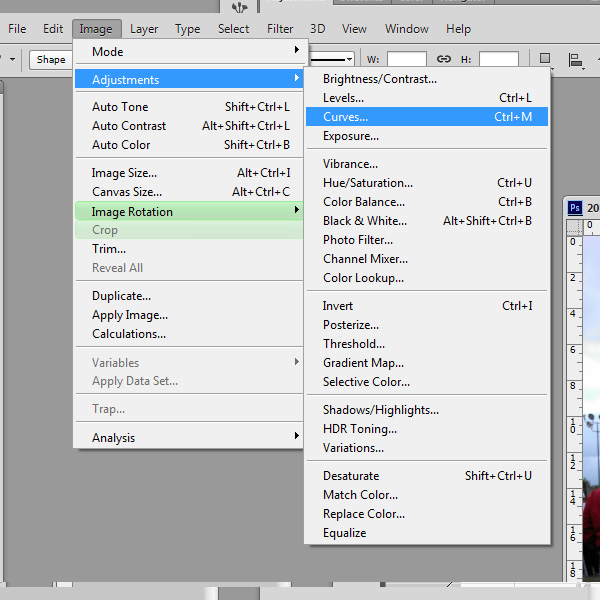Image resolution: width=600 pixels, height=600 pixels.
Task: Open the tool preset picker arrow
Action: tap(12, 59)
